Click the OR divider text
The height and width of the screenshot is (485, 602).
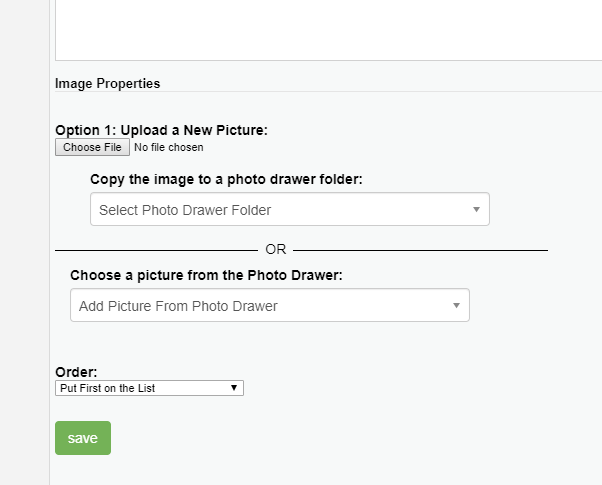[276, 250]
